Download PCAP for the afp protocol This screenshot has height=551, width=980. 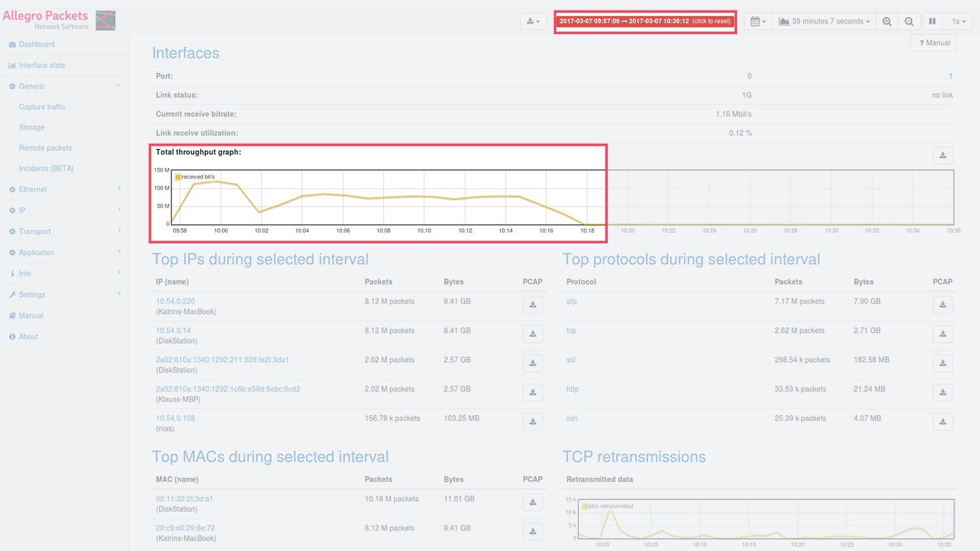tap(942, 305)
